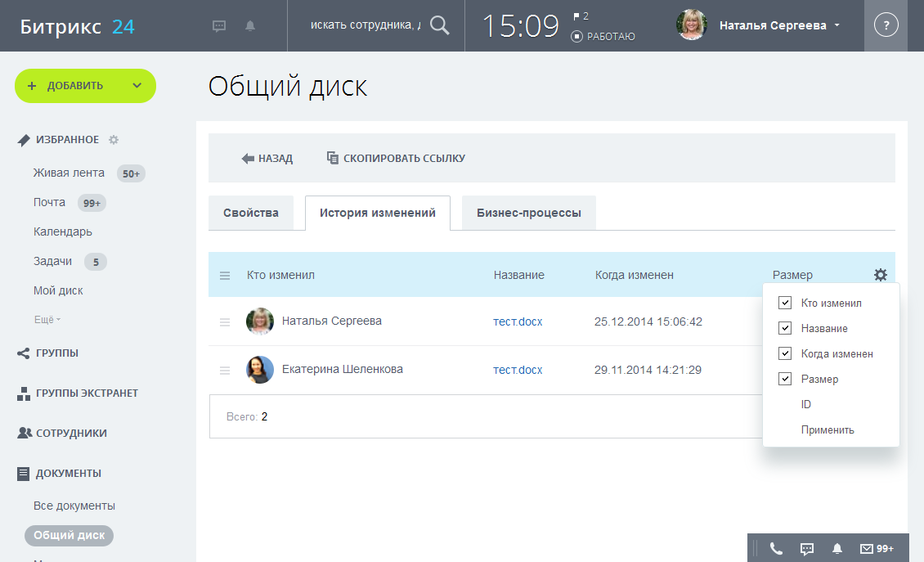Switch to the "Бизнес-процессы" tab
The width and height of the screenshot is (924, 562).
click(528, 213)
